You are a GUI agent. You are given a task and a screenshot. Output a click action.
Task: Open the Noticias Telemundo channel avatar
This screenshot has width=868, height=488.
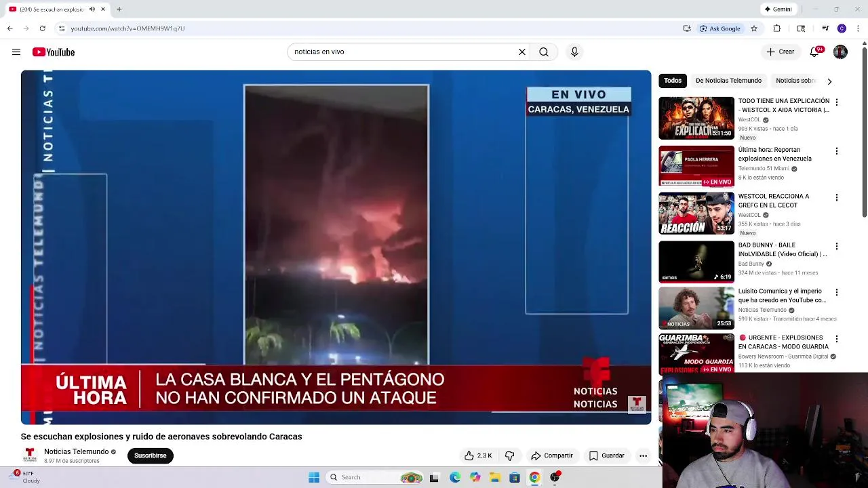[30, 455]
